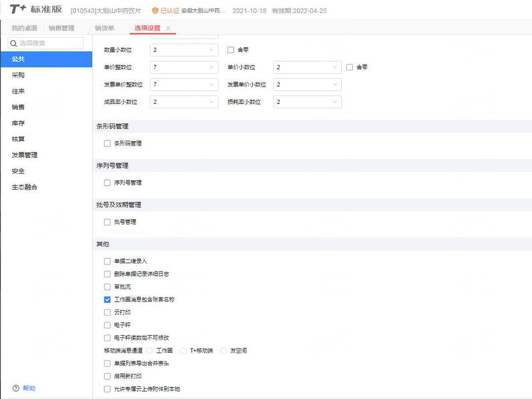Select 销售 in the sidebar

[x=46, y=107]
